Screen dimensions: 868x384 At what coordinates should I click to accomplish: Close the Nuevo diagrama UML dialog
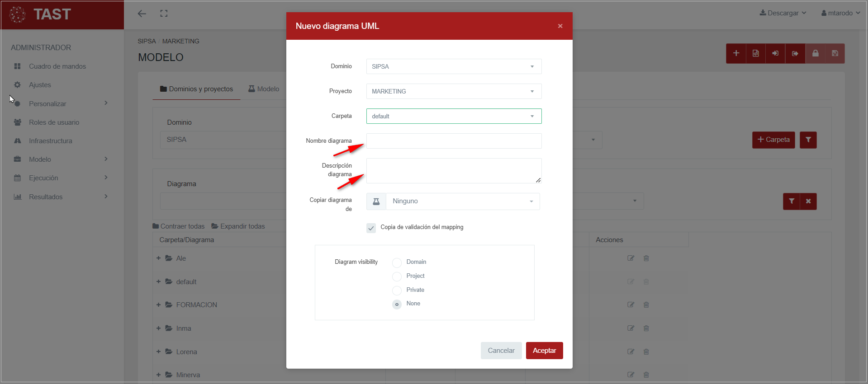tap(560, 26)
